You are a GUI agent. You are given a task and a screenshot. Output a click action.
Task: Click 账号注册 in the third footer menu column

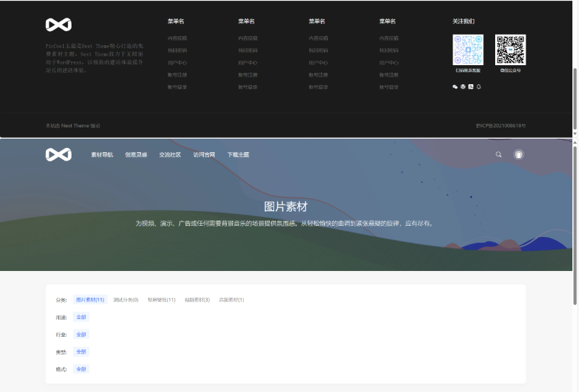pos(318,75)
